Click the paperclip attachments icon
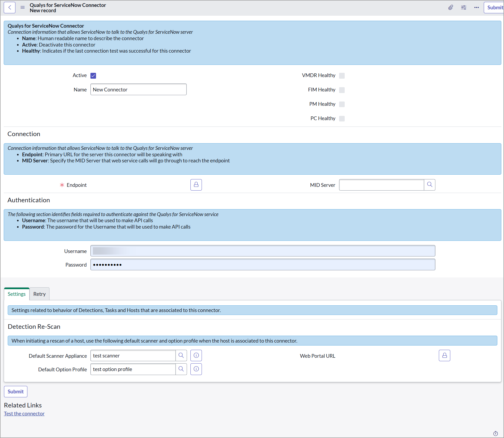The image size is (504, 438). (x=450, y=7)
